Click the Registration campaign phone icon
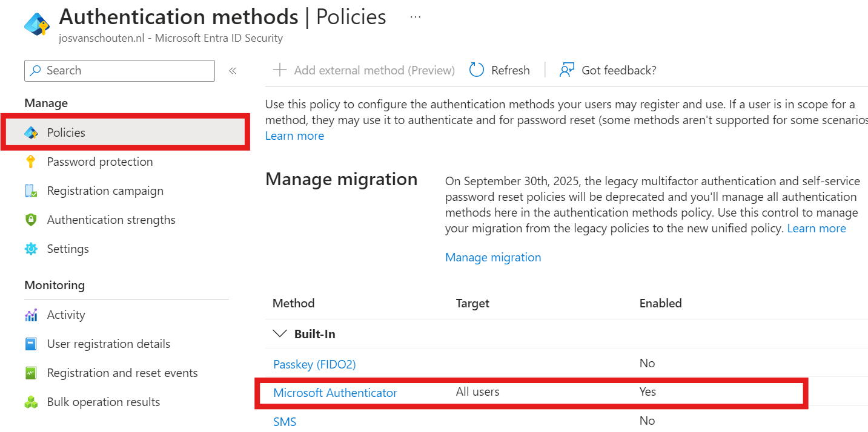Image resolution: width=868 pixels, height=432 pixels. (x=31, y=191)
